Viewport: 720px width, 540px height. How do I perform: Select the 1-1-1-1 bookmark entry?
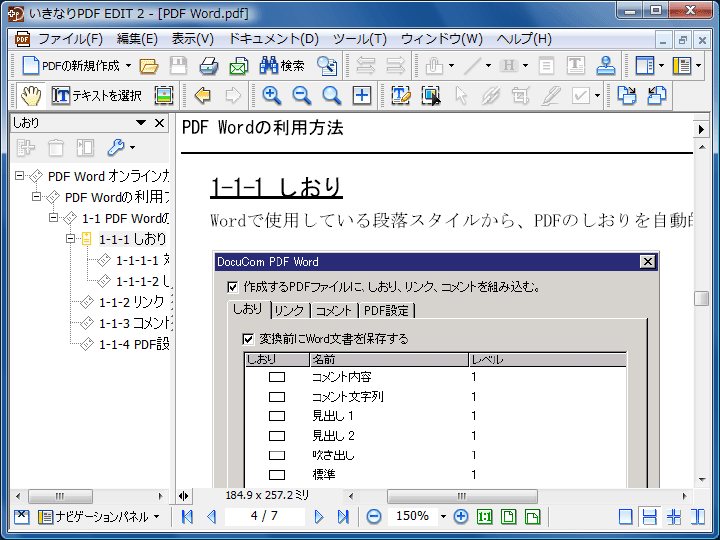click(142, 260)
